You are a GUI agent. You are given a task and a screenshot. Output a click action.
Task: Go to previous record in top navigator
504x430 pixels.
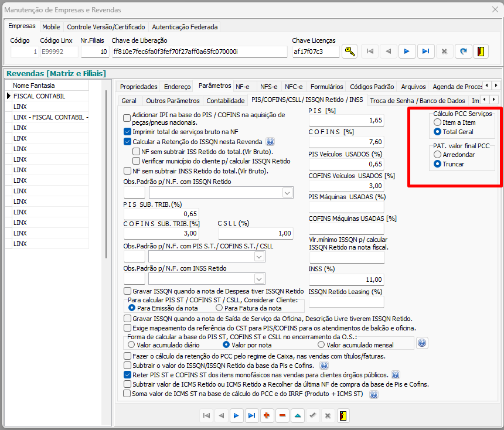(x=389, y=52)
